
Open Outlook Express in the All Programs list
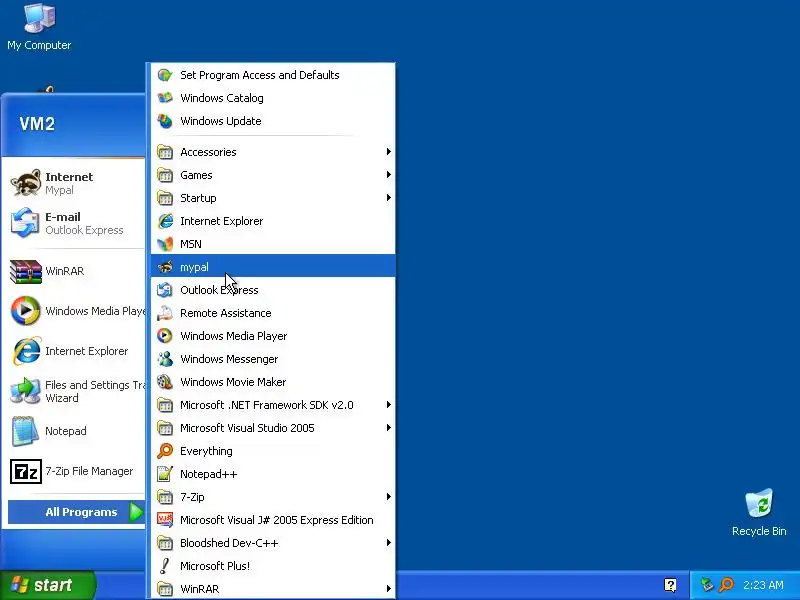coord(273,290)
